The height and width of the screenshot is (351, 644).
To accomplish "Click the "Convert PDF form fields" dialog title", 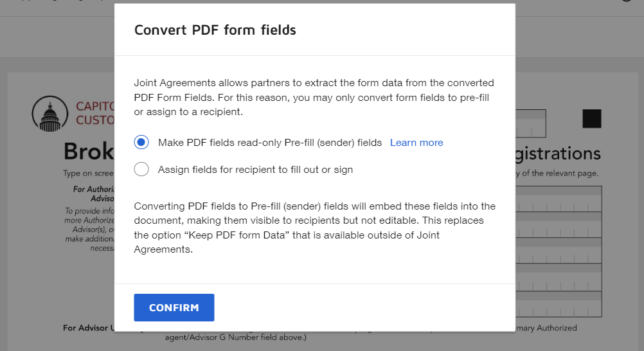I will point(215,30).
